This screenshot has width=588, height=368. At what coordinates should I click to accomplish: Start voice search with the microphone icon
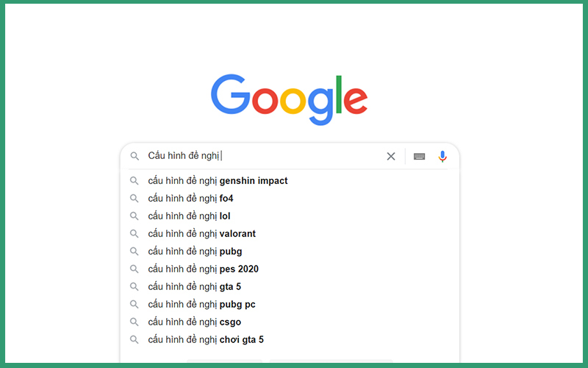(442, 156)
